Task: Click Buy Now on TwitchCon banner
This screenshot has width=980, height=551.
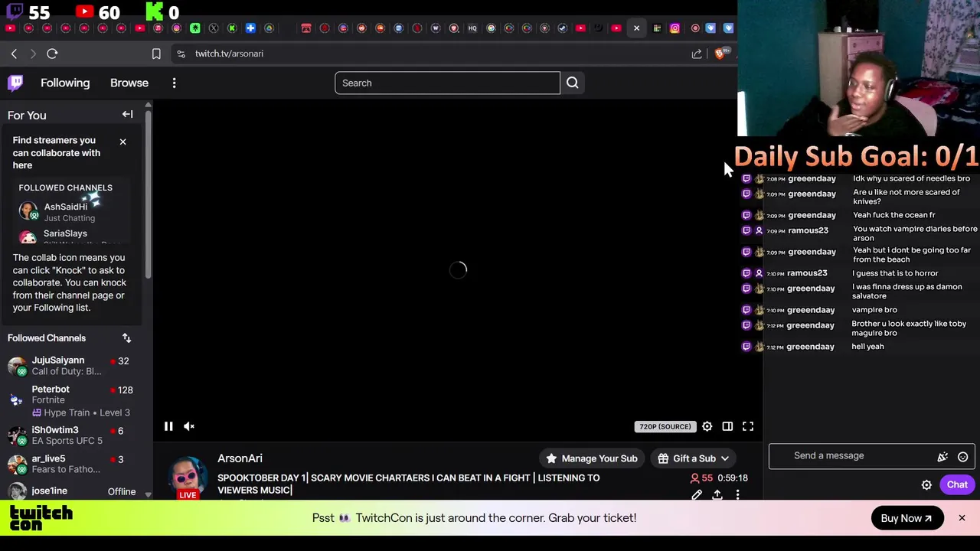Action: (x=906, y=518)
